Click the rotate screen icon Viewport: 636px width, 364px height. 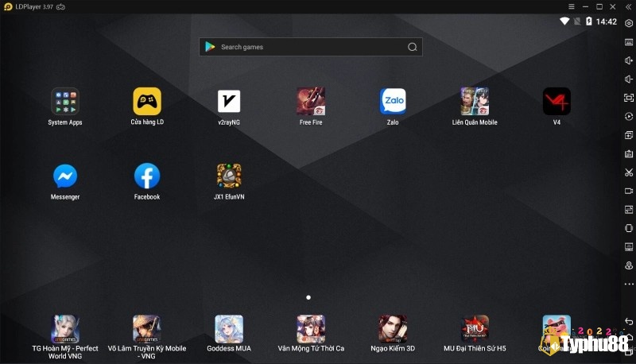[629, 228]
